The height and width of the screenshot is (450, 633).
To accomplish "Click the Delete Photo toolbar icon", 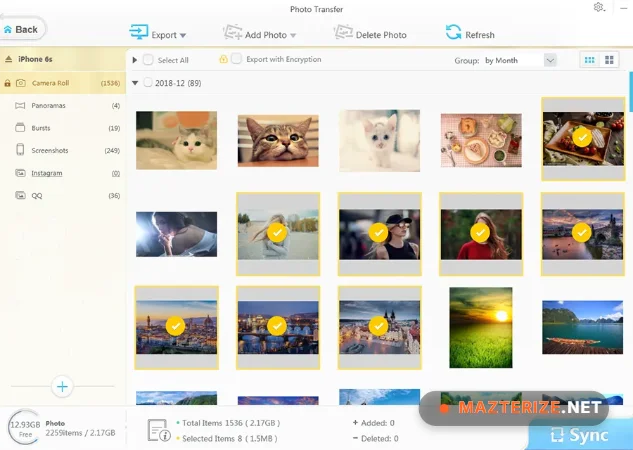I will click(344, 32).
